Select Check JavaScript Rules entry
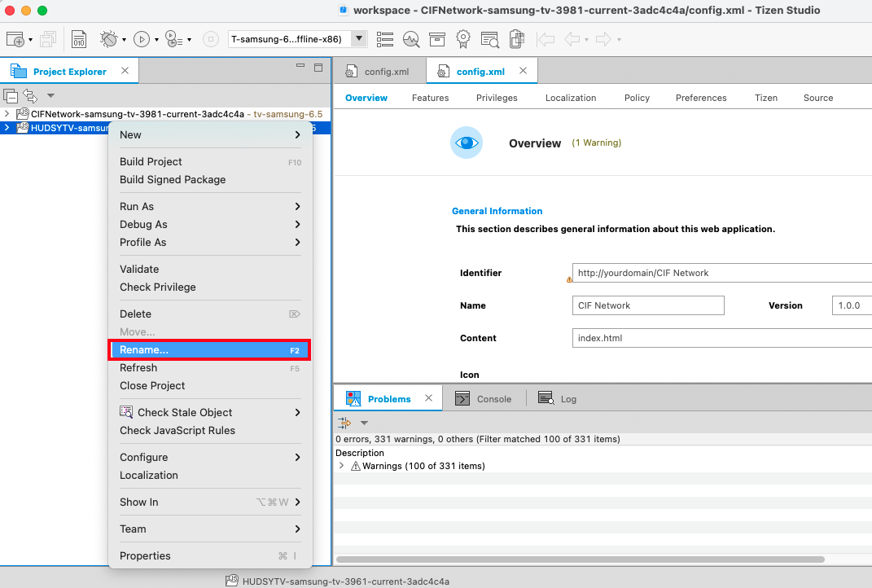872x588 pixels. pyautogui.click(x=210, y=431)
